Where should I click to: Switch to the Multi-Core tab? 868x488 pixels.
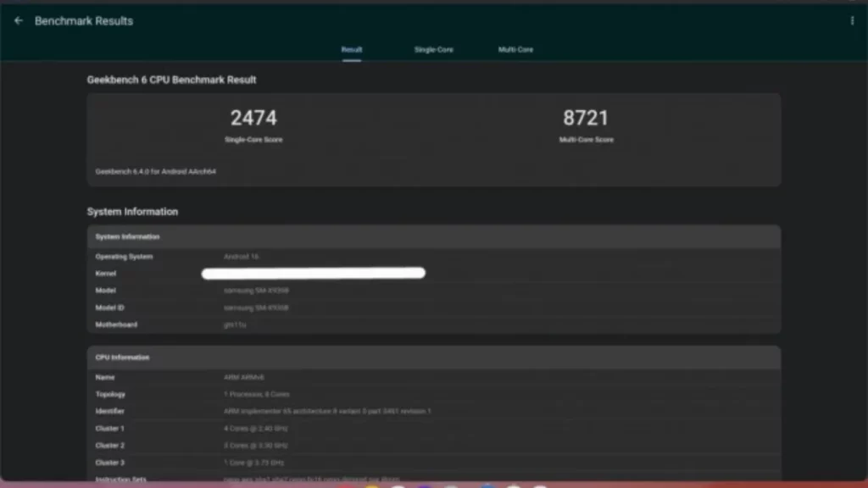click(515, 49)
